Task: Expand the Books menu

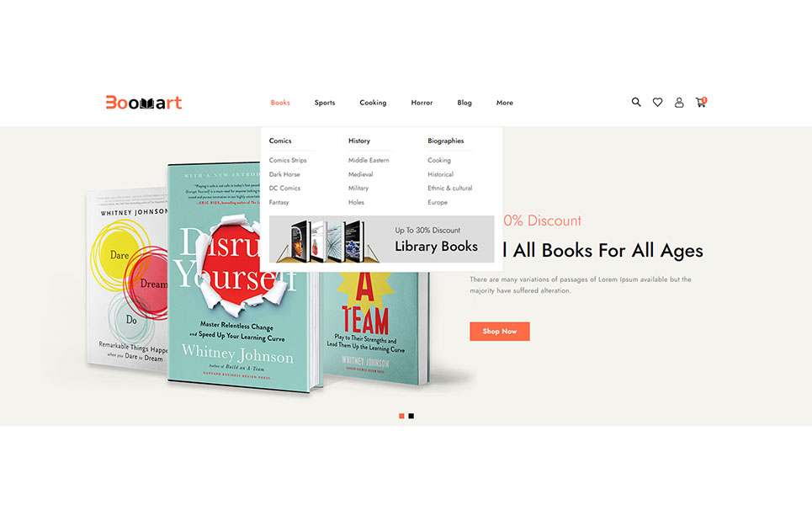Action: point(280,103)
